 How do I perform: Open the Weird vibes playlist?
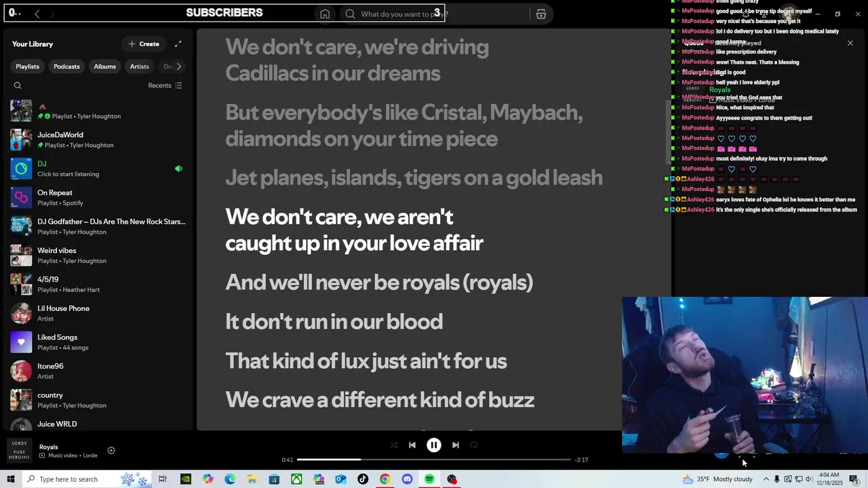[x=98, y=256]
